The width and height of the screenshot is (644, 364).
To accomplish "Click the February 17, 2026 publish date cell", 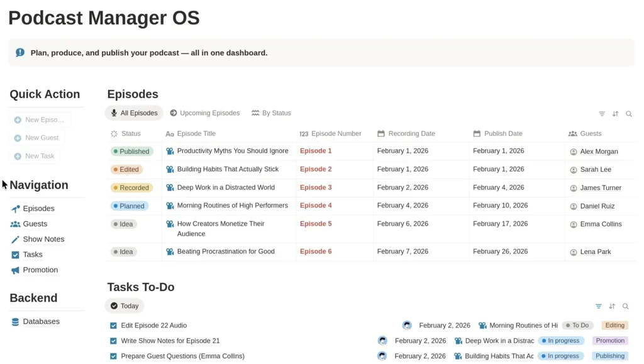I will click(x=500, y=224).
